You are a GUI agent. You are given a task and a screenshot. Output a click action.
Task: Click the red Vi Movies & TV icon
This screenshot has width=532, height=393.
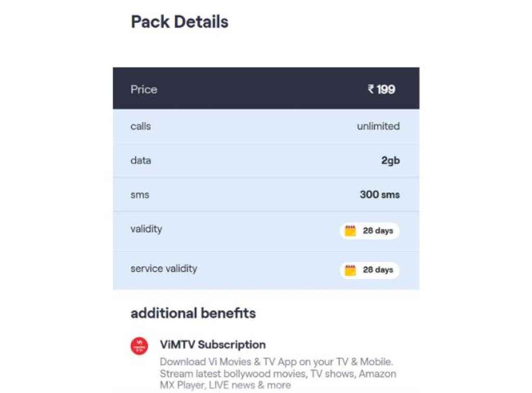coord(139,346)
